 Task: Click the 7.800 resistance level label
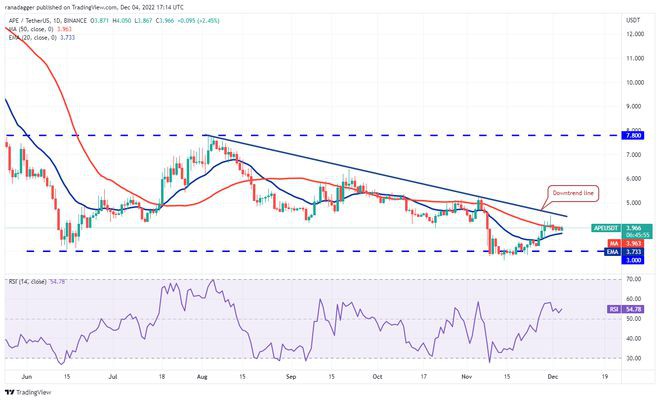(x=606, y=134)
